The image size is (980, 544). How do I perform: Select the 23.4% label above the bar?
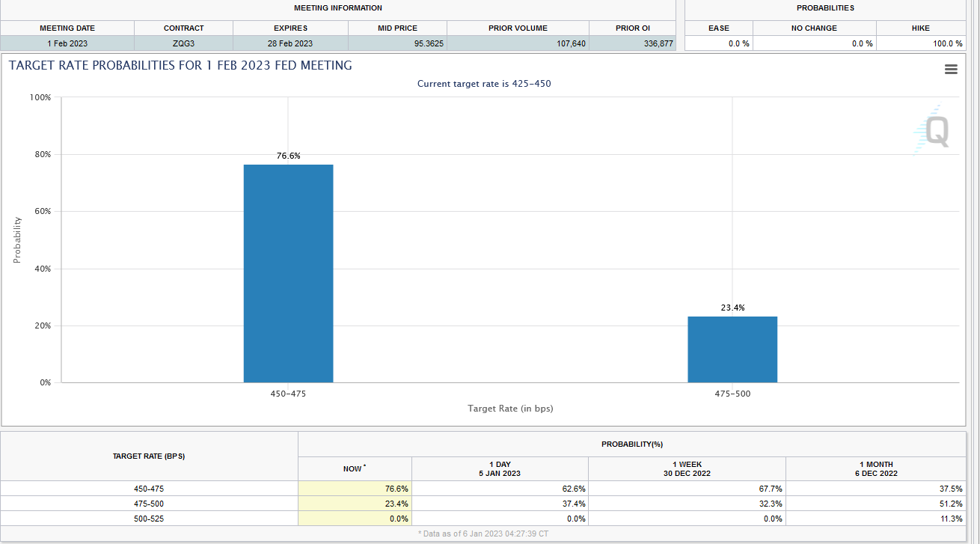click(732, 308)
